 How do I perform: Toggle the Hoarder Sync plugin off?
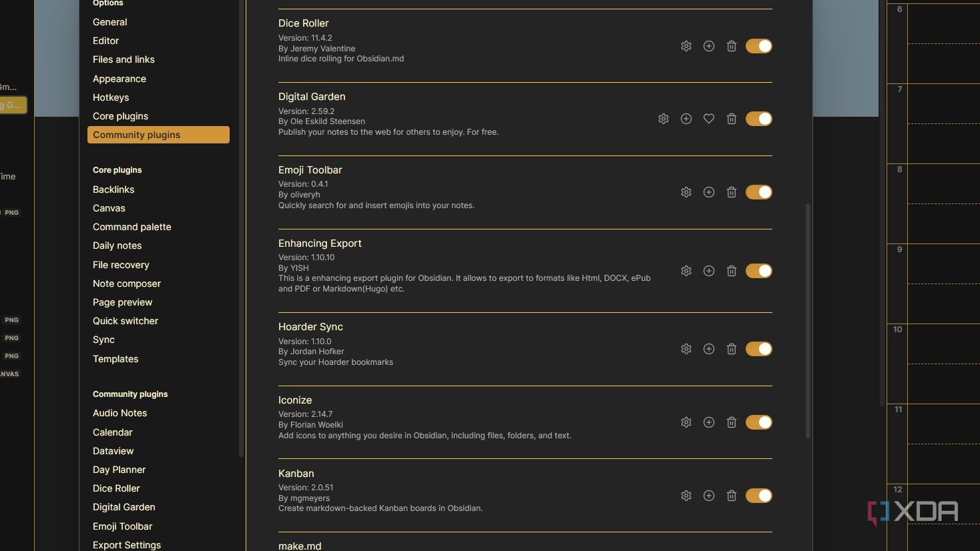758,349
